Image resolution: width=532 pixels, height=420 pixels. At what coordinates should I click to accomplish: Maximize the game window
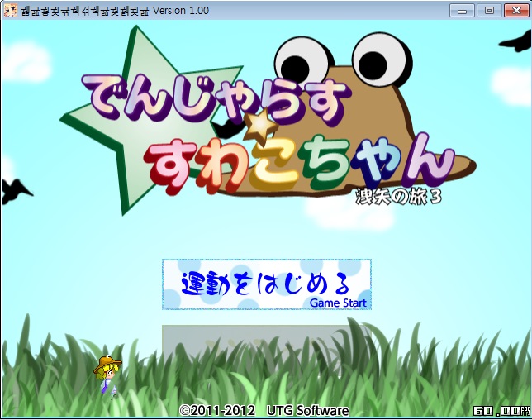(x=489, y=11)
